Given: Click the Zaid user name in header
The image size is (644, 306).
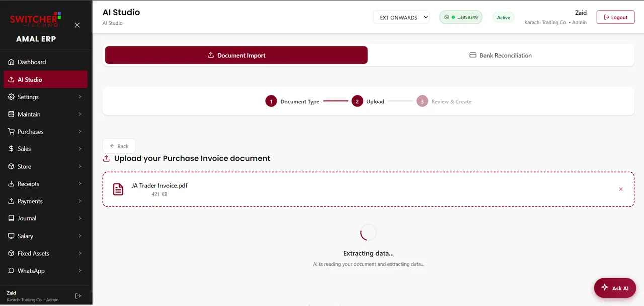Looking at the screenshot, I should pyautogui.click(x=581, y=13).
